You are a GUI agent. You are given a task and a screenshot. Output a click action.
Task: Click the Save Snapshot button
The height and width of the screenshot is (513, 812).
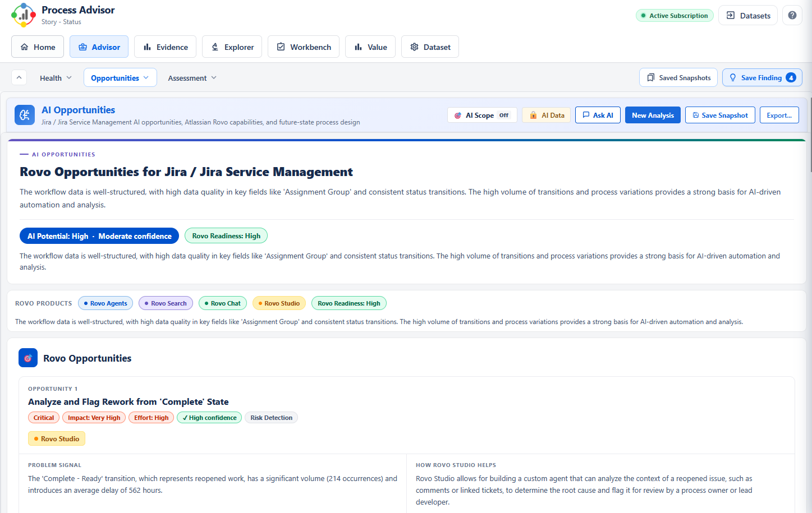coord(720,115)
